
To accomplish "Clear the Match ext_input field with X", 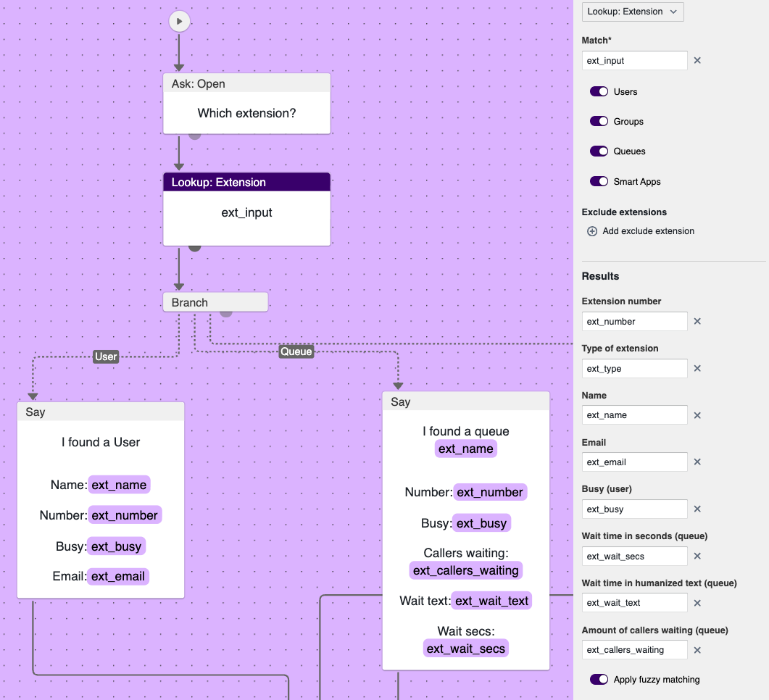I will (697, 61).
